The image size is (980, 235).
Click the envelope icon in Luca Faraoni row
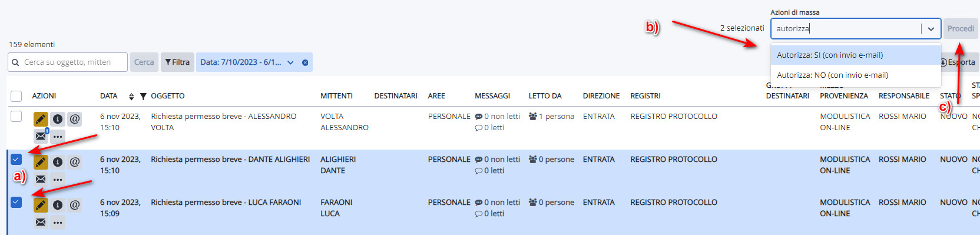pos(41,222)
